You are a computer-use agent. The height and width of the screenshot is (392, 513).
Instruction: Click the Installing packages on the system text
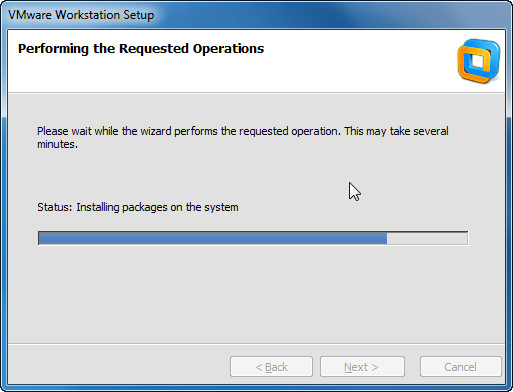click(157, 207)
